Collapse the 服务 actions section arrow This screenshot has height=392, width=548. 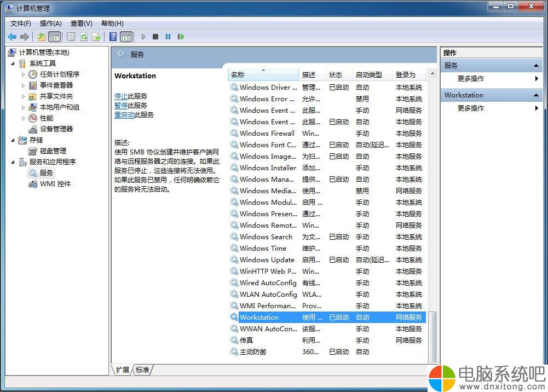pyautogui.click(x=536, y=66)
